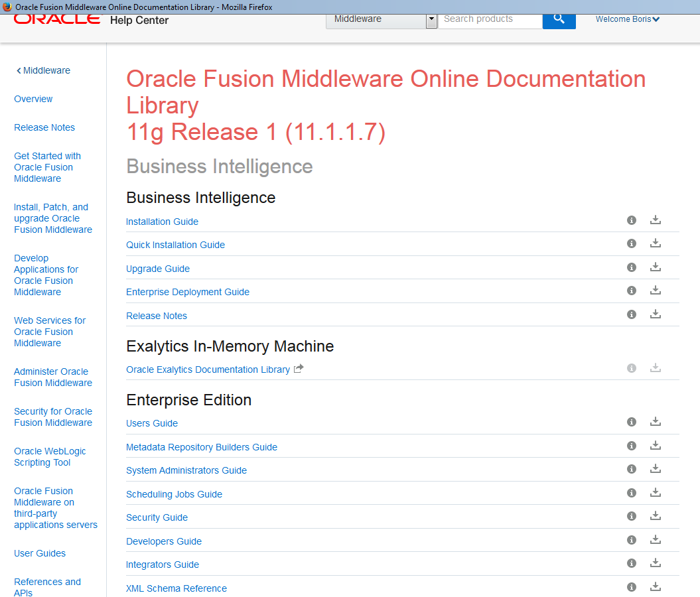The height and width of the screenshot is (597, 700).
Task: Open info for Installation Guide
Action: point(631,220)
